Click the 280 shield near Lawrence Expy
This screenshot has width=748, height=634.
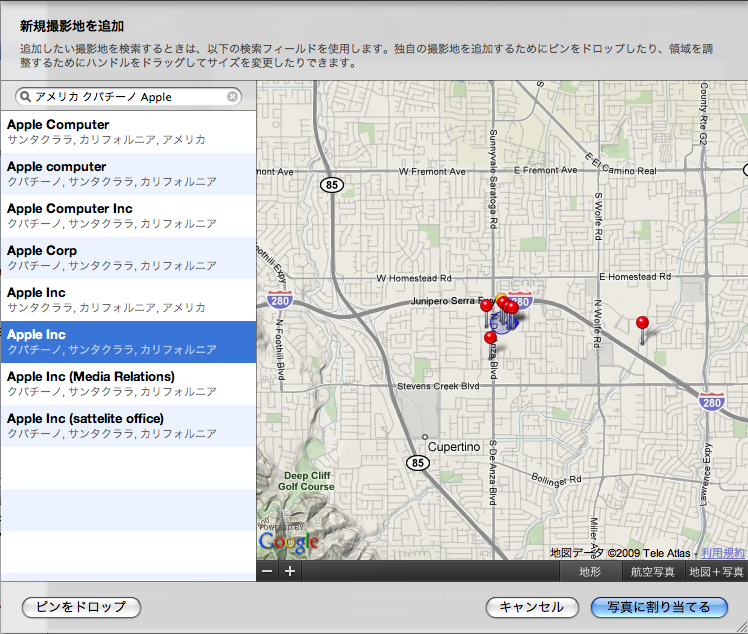point(712,402)
